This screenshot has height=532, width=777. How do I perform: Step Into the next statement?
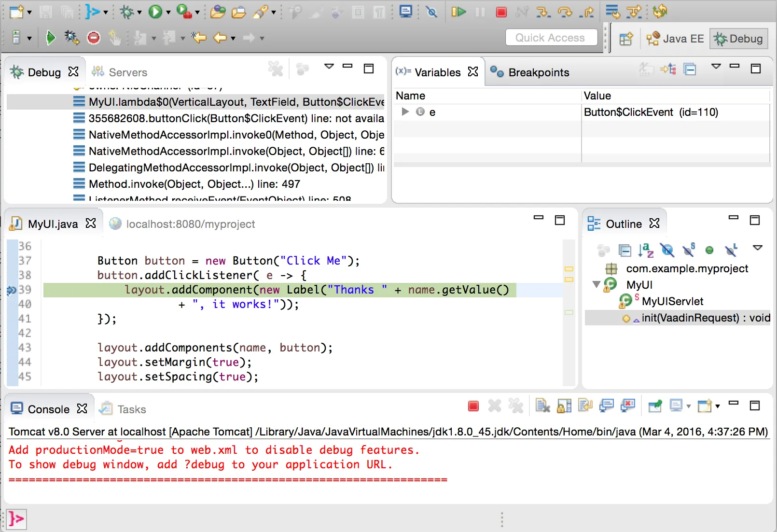pyautogui.click(x=543, y=12)
